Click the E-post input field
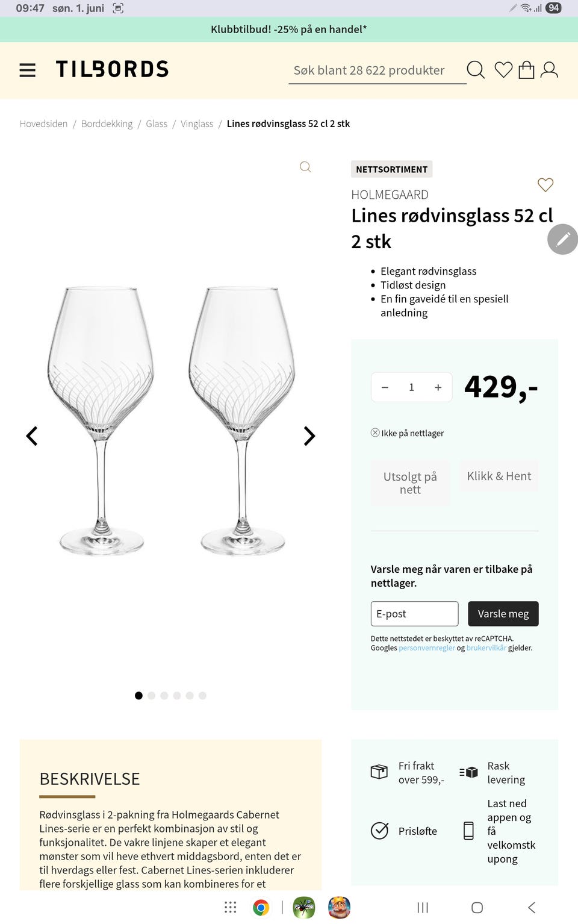The height and width of the screenshot is (924, 578). (x=414, y=613)
